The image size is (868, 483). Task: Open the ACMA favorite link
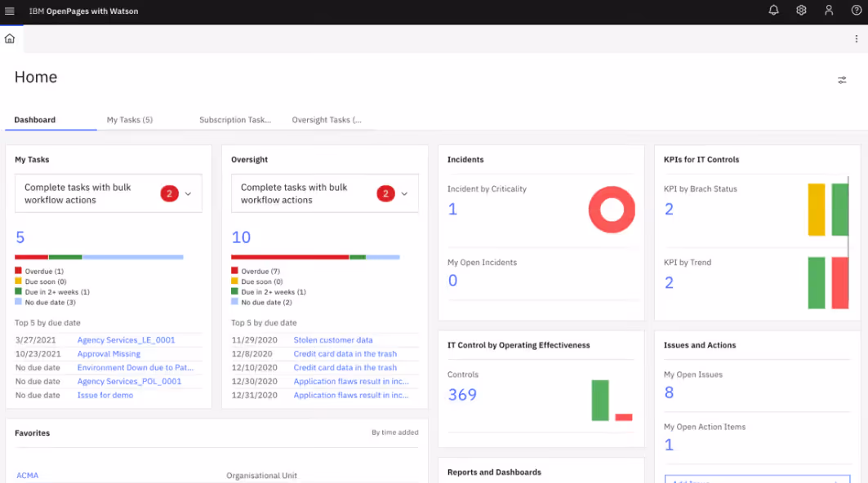tap(27, 476)
